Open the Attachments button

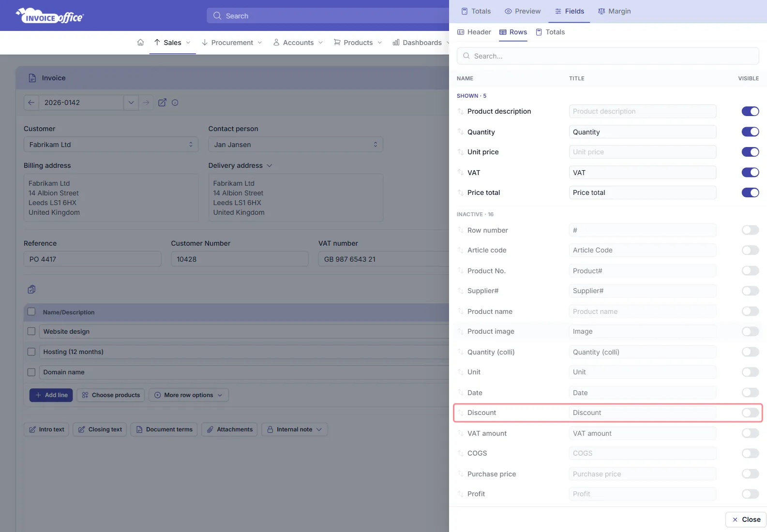click(229, 429)
